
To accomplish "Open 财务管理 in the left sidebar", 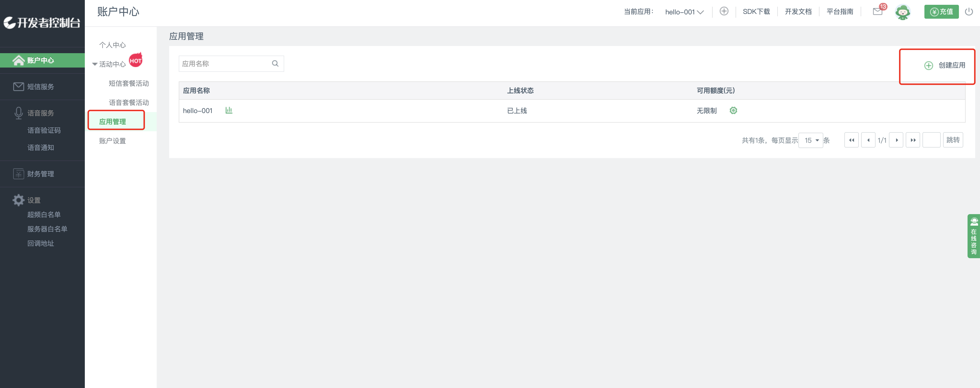I will 40,174.
